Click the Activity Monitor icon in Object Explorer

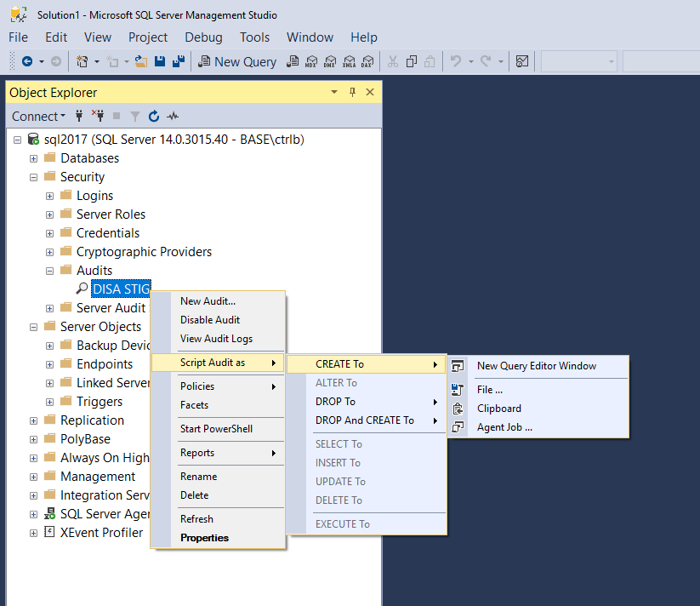[x=174, y=117]
